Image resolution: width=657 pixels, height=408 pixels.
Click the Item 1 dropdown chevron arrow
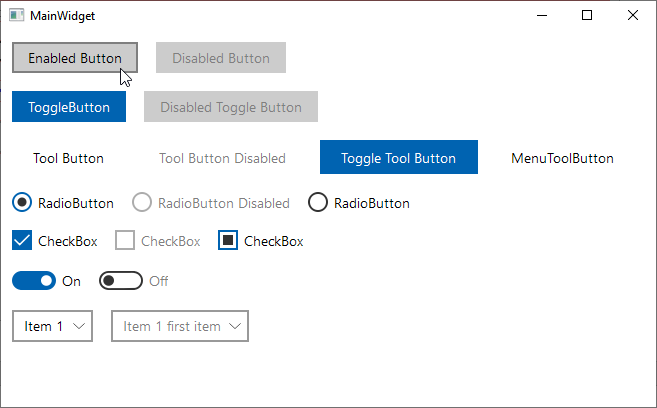click(79, 326)
